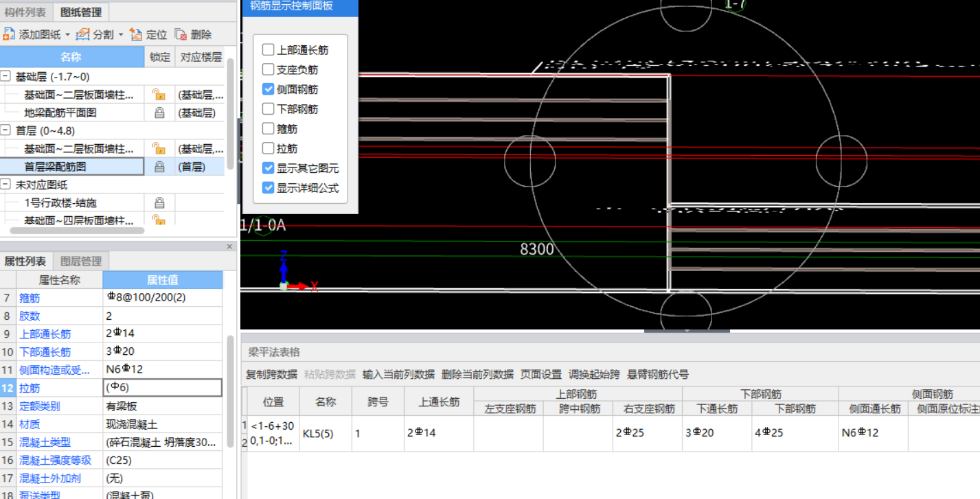The height and width of the screenshot is (499, 980).
Task: Open the 添加图纸 dropdown arrow
Action: 67,35
